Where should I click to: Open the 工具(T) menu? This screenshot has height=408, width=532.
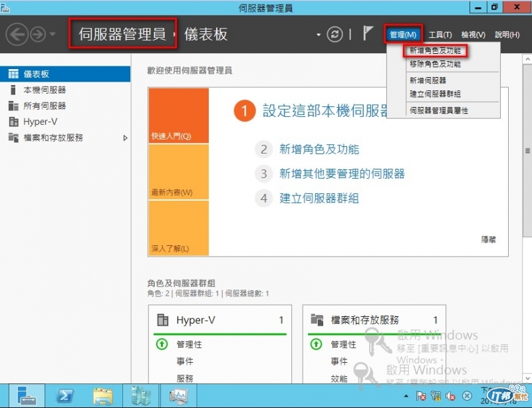click(x=440, y=35)
